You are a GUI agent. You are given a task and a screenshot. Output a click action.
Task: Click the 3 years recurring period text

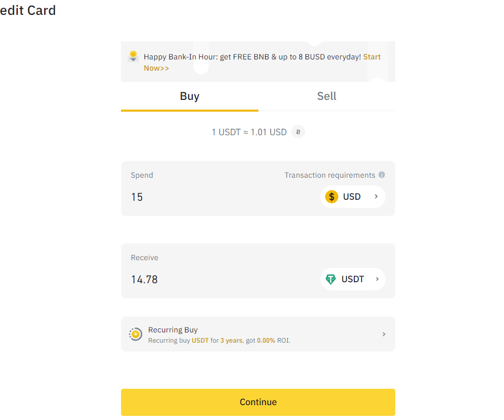(x=231, y=341)
